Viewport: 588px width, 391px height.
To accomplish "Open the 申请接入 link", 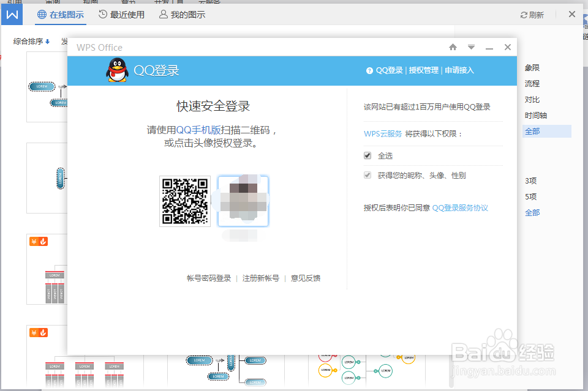I will 459,70.
